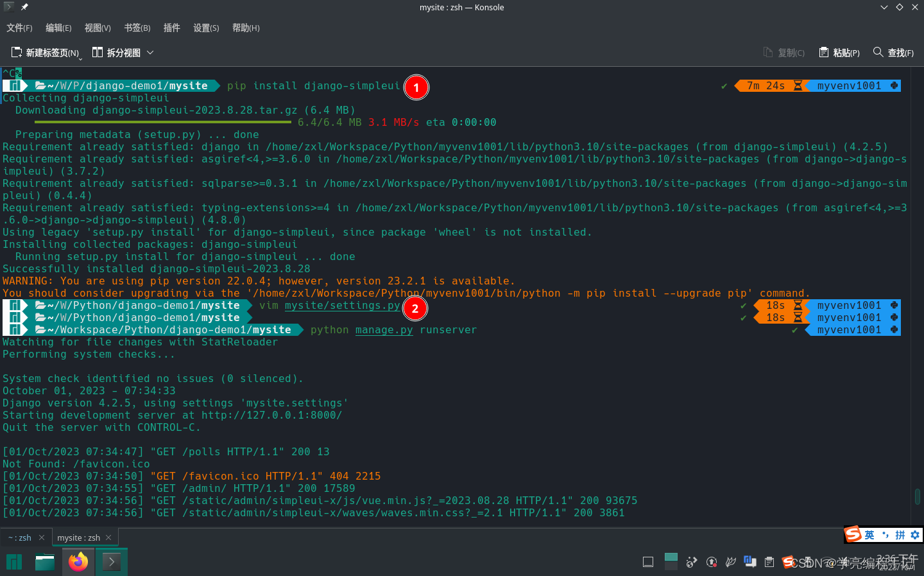Viewport: 924px width, 576px height.
Task: Click the 拆分视图 split view button
Action: (116, 53)
